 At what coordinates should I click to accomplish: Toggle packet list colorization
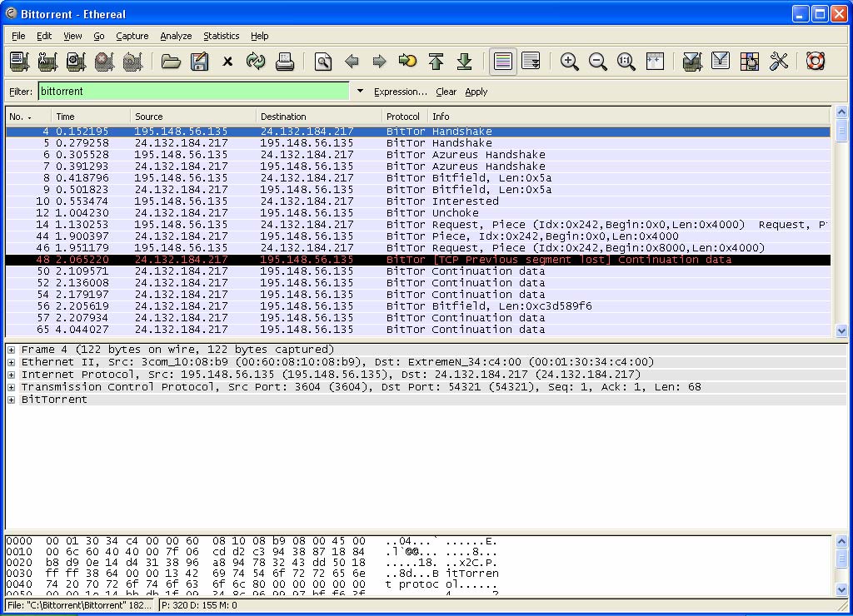(x=502, y=62)
